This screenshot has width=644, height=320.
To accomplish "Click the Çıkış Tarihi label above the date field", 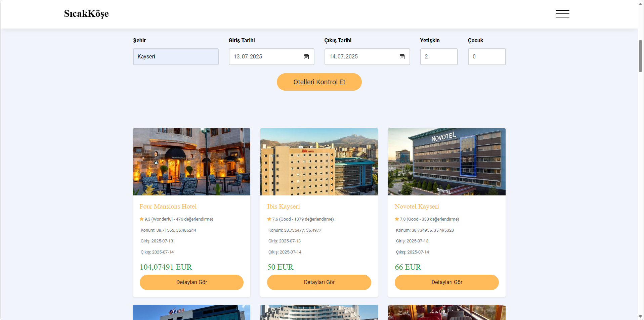I will [x=338, y=40].
